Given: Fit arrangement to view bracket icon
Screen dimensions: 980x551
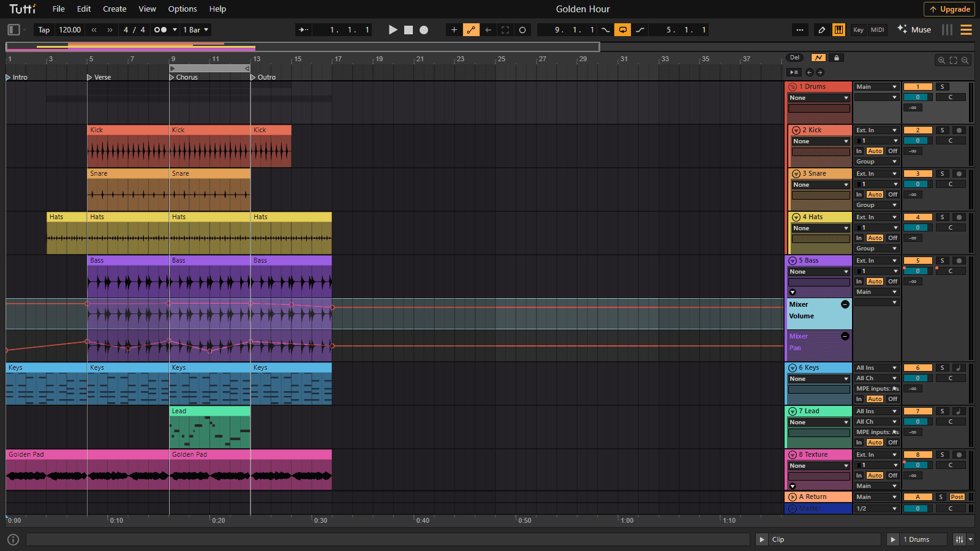Looking at the screenshot, I should coord(953,60).
